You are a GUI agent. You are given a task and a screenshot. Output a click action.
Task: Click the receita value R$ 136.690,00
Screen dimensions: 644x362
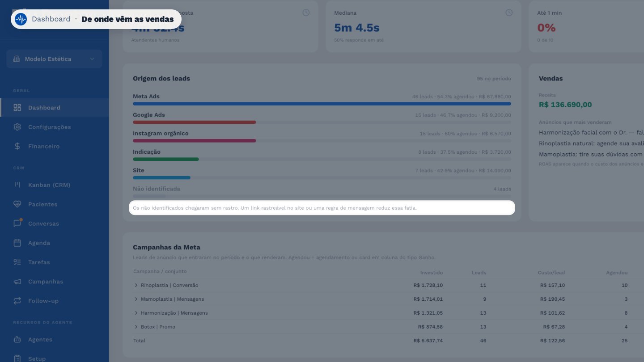tap(565, 105)
